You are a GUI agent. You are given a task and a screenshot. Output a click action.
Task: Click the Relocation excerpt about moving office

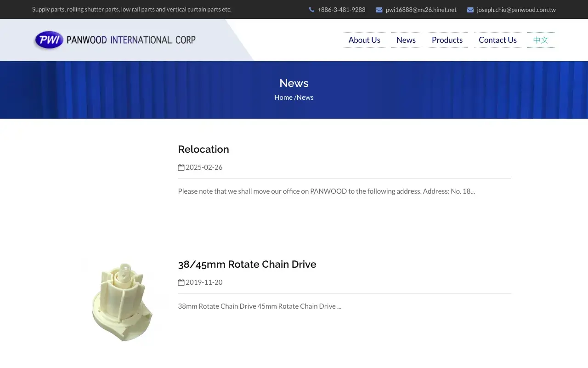coord(327,191)
